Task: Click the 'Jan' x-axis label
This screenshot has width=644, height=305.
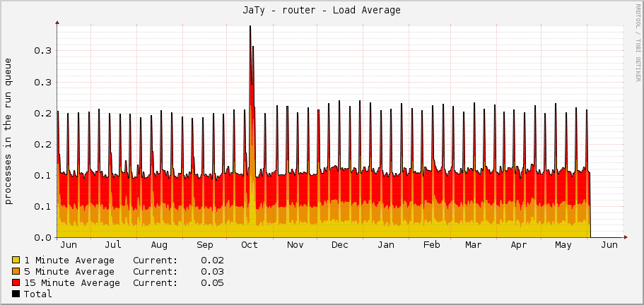Action: [x=386, y=245]
